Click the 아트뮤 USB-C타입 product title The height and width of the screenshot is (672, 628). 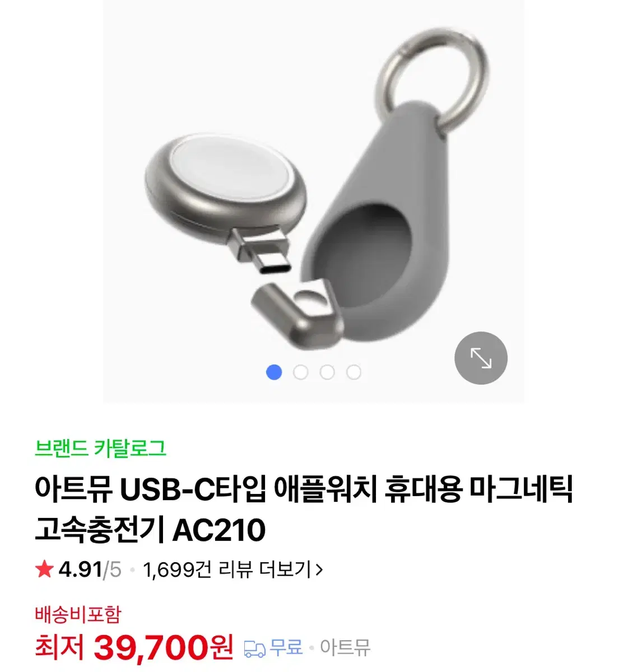[x=304, y=510]
